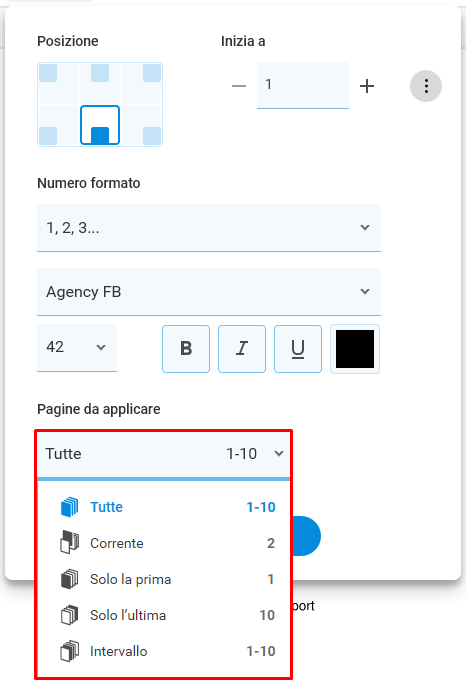The height and width of the screenshot is (684, 466).
Task: Open the black text color swatch
Action: point(355,349)
